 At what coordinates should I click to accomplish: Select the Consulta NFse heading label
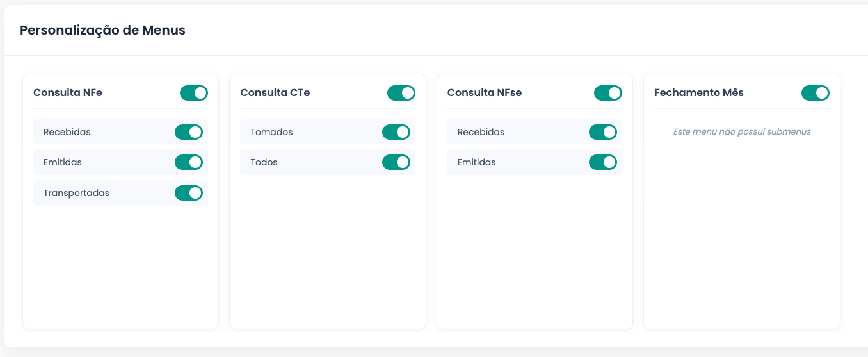pyautogui.click(x=485, y=93)
